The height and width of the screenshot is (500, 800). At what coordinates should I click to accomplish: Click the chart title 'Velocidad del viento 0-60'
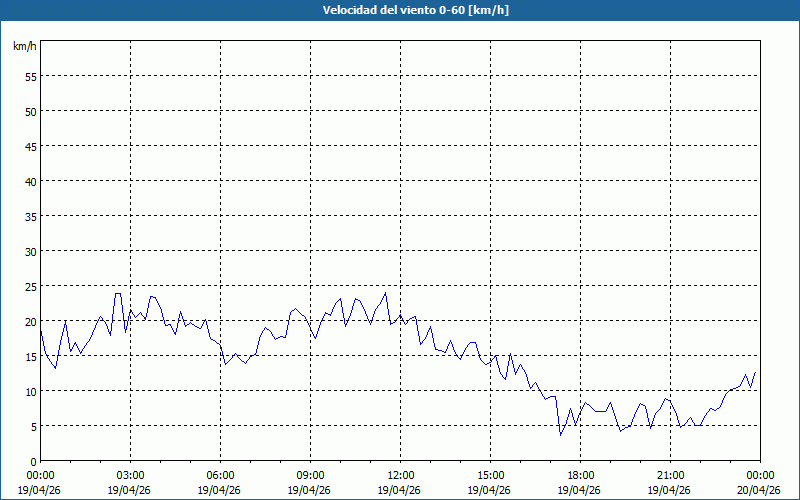(x=399, y=10)
